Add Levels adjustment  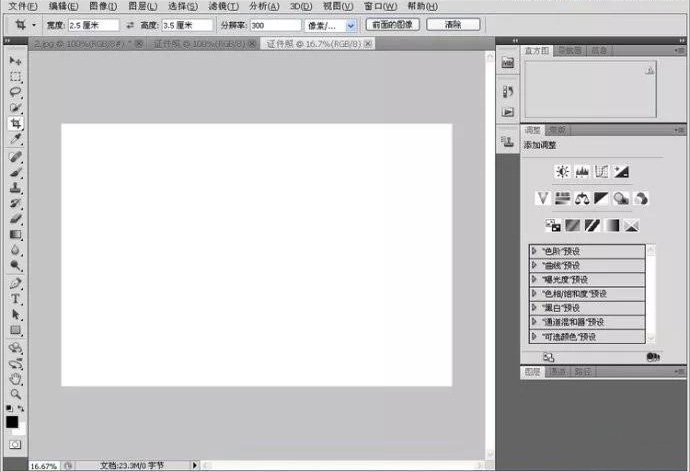coord(582,172)
